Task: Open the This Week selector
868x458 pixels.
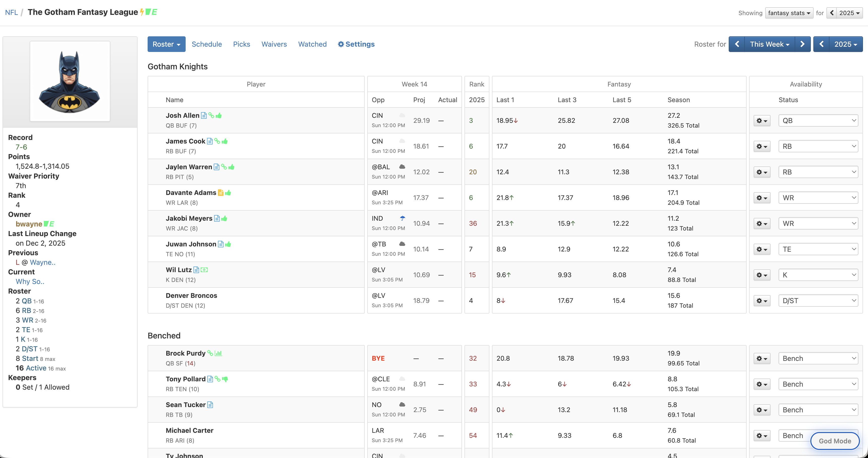Action: coord(769,44)
